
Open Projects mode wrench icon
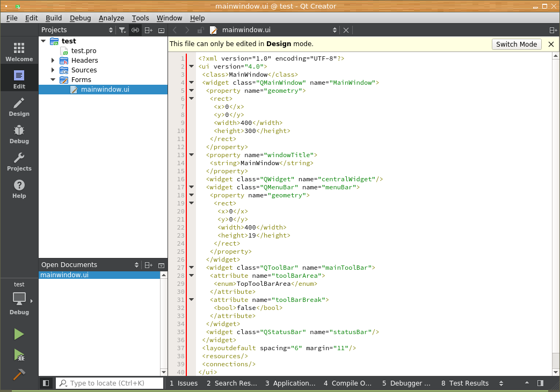19,162
